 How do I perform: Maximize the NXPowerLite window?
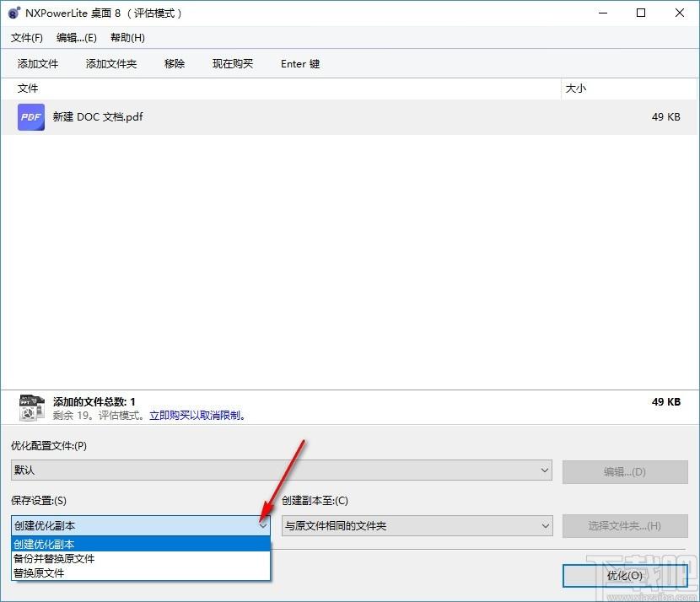click(x=641, y=13)
